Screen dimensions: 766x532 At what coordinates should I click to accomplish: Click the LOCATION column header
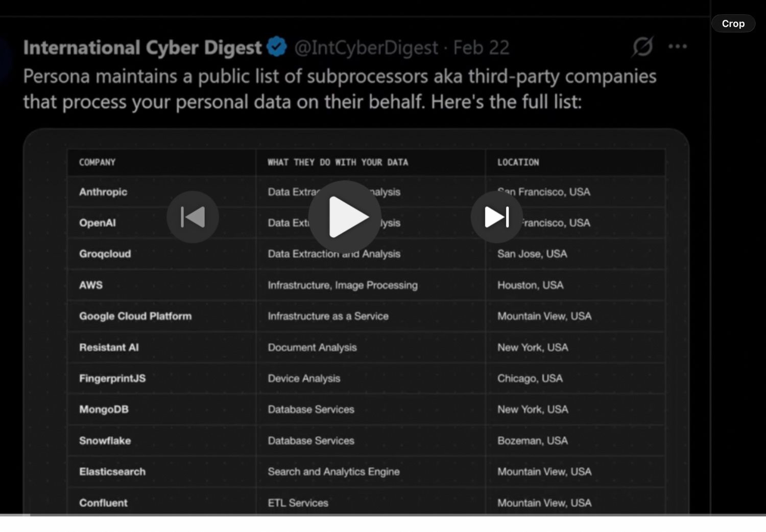tap(518, 162)
